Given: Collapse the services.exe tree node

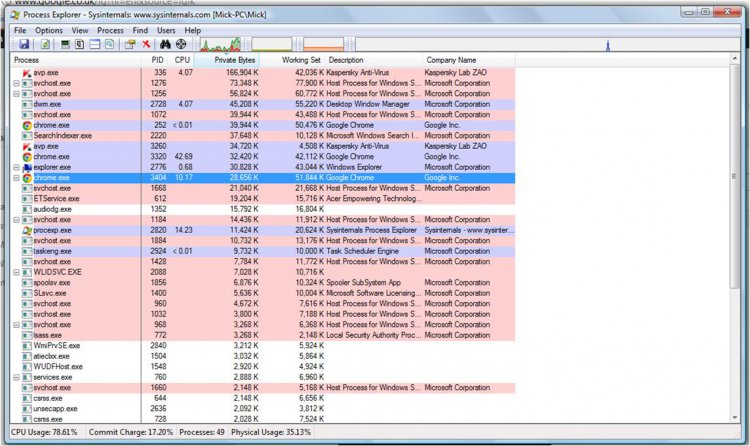Looking at the screenshot, I should (16, 377).
